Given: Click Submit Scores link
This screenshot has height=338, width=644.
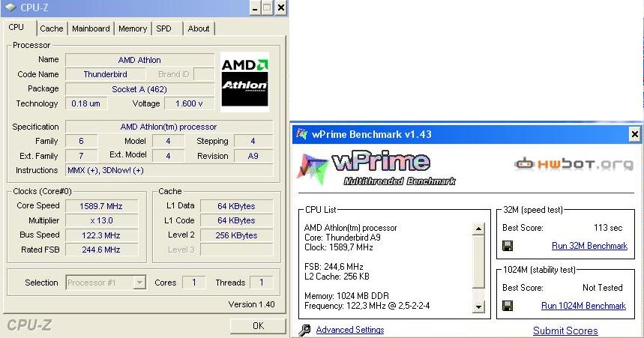Looking at the screenshot, I should tap(565, 331).
